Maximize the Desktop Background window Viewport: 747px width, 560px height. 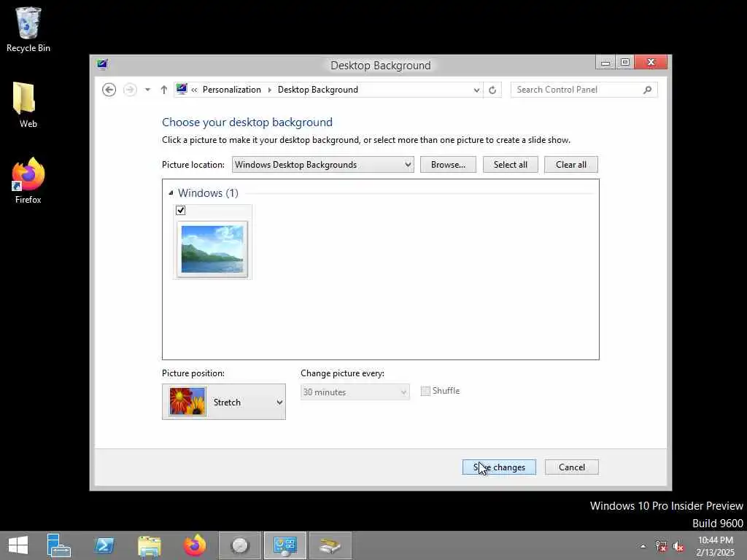coord(625,63)
